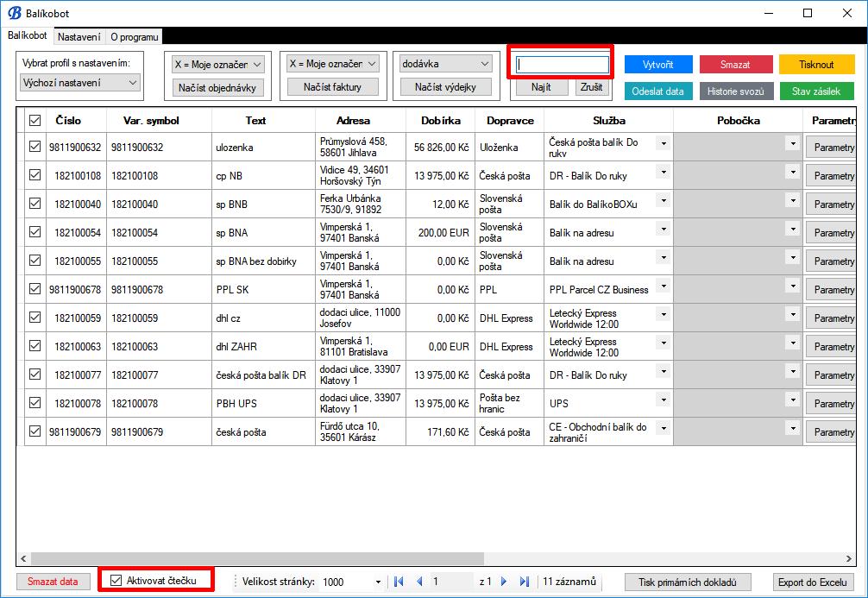This screenshot has height=598, width=868.
Task: Uncheck the row 9811900678 PPL SK checkbox
Action: tap(35, 289)
